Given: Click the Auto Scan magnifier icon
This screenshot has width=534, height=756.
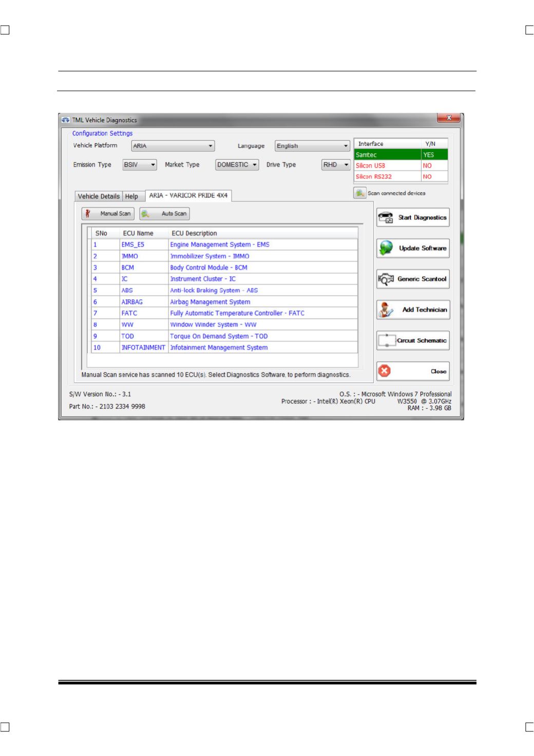Looking at the screenshot, I should pyautogui.click(x=146, y=214).
